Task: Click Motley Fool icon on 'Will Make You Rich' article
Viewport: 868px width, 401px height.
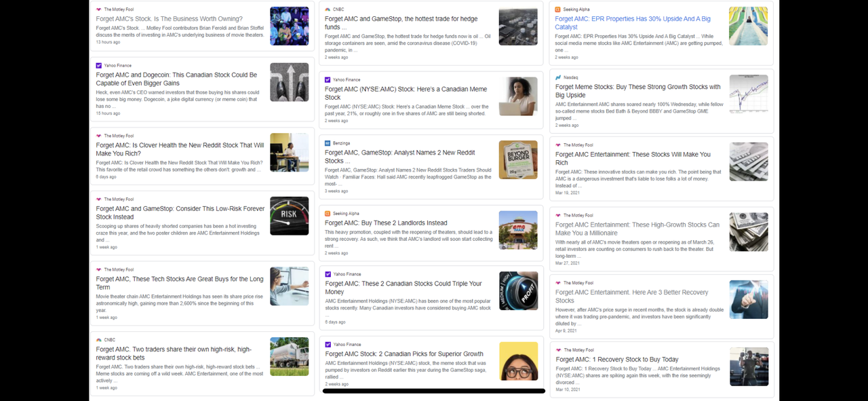Action: [558, 145]
